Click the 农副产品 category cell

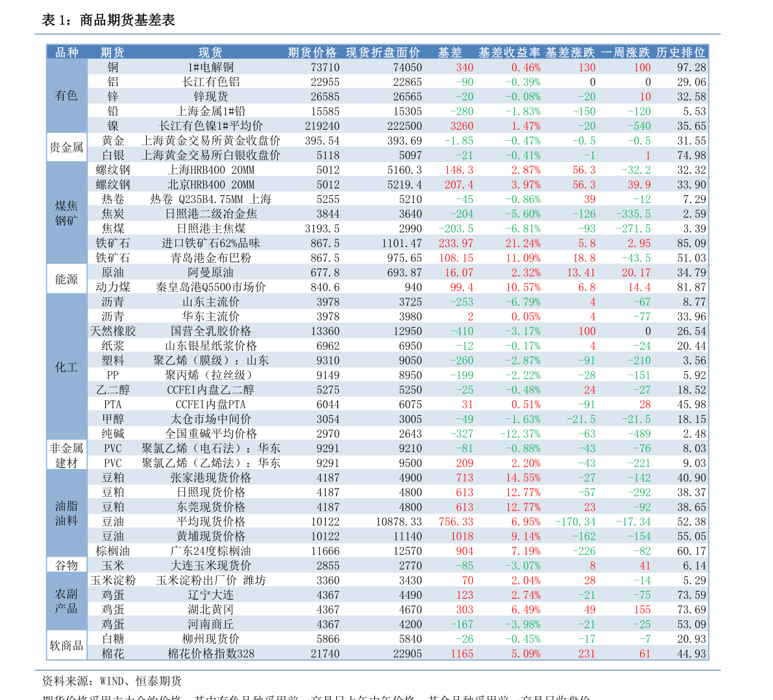click(x=67, y=601)
